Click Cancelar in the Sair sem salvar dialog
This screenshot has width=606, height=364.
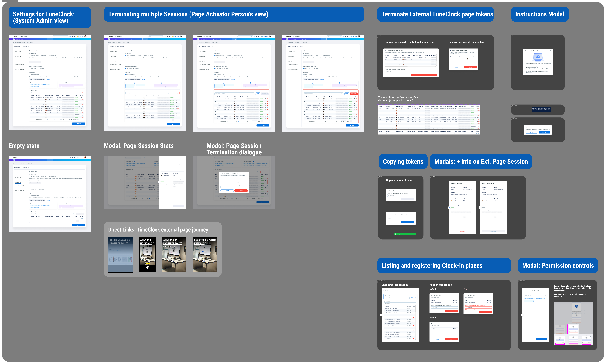coord(531,132)
